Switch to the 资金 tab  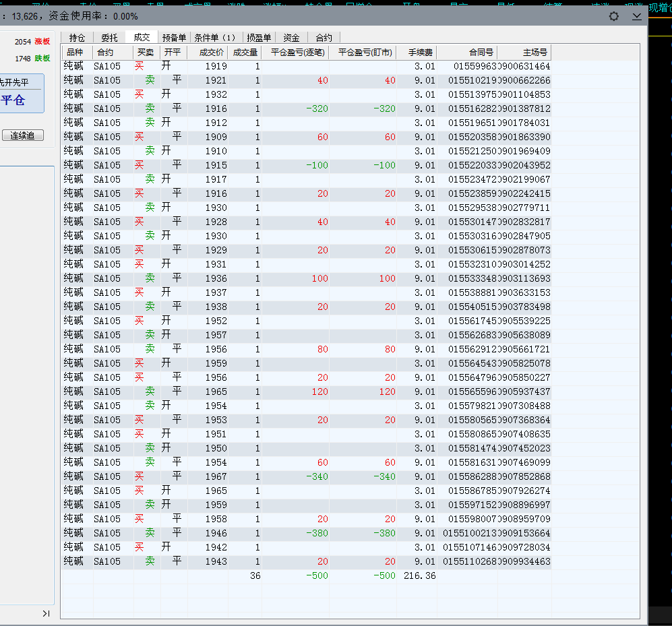(x=291, y=38)
